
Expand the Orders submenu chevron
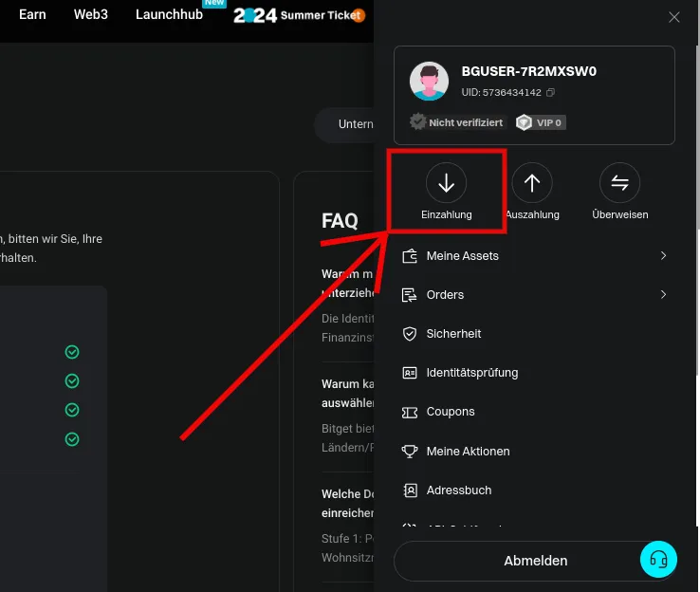[x=663, y=295]
